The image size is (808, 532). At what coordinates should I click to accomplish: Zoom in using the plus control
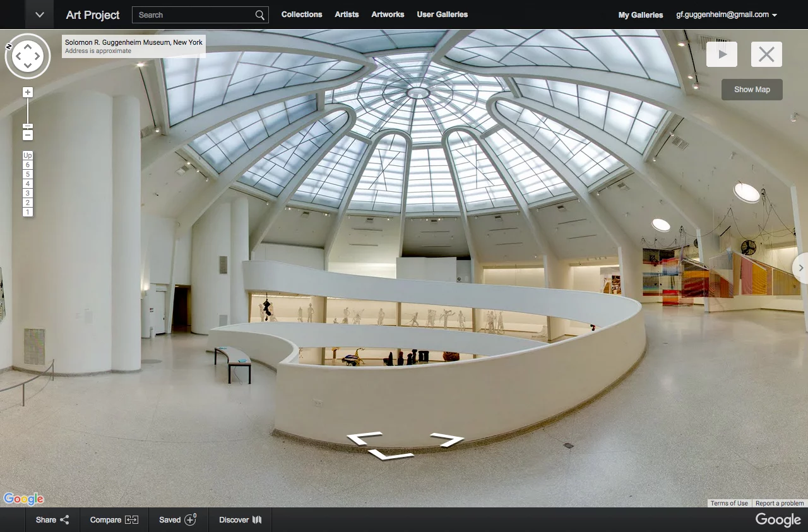coord(27,92)
